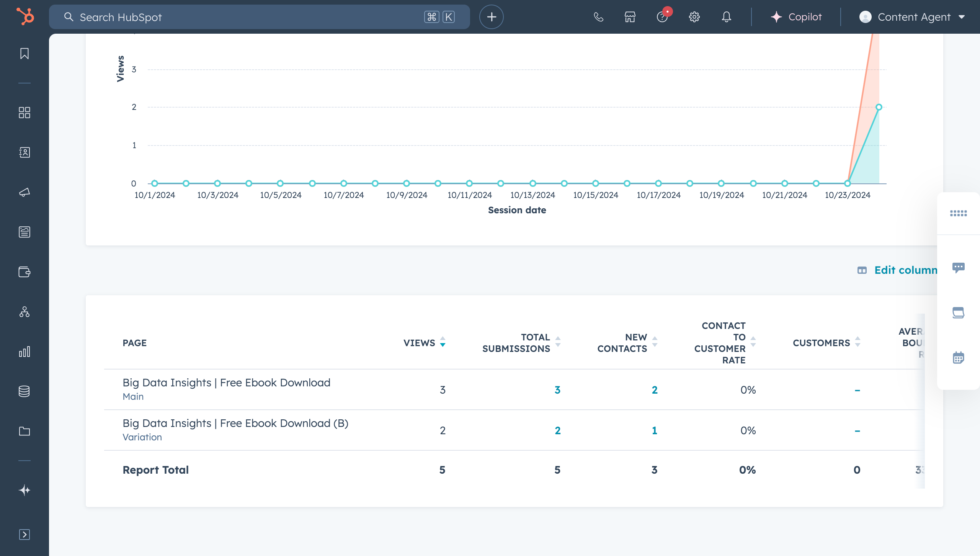This screenshot has width=980, height=556.
Task: Open calendar icon in side panel
Action: point(959,358)
